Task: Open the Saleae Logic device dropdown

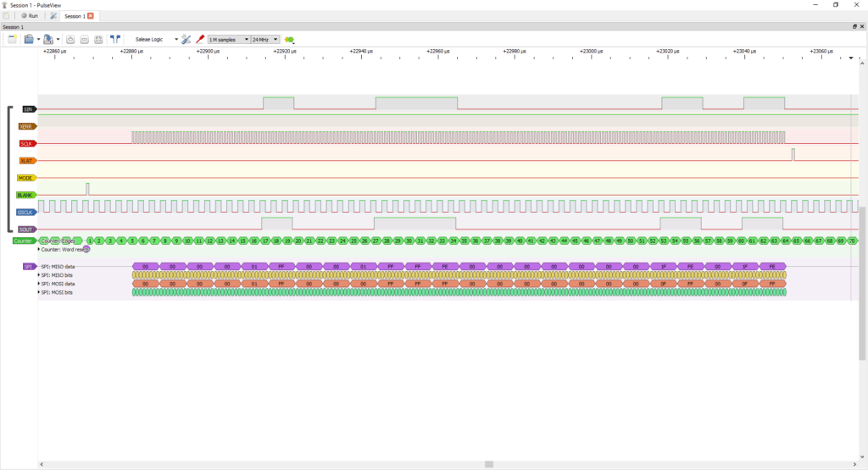Action: coord(156,40)
